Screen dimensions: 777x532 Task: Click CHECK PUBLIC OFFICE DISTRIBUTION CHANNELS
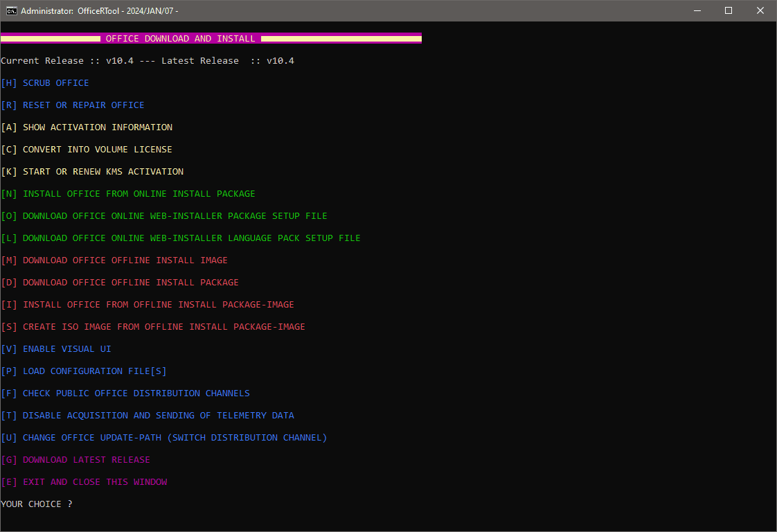(125, 393)
